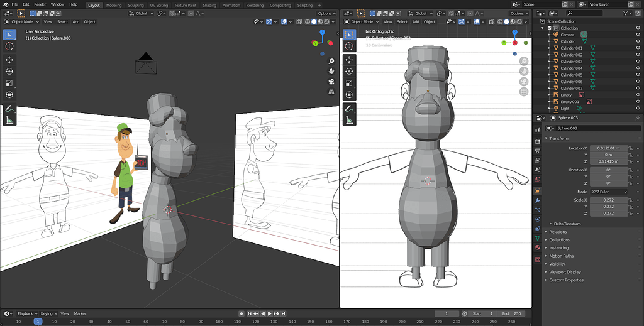Hide Camera in the outliner
The image size is (644, 326).
pyautogui.click(x=638, y=35)
